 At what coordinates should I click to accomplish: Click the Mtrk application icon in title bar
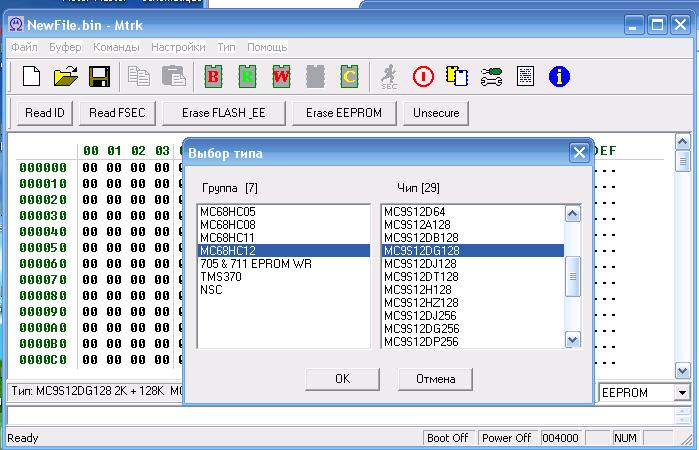(x=16, y=25)
